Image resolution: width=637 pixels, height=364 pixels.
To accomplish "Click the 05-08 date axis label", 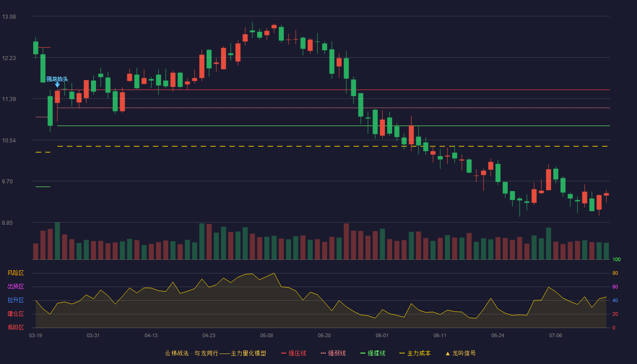I will [267, 335].
